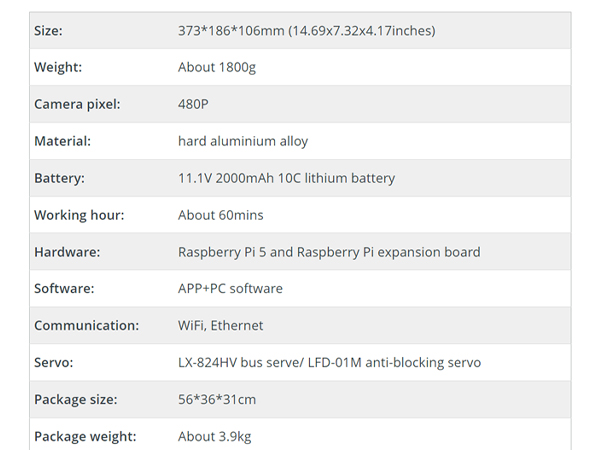Viewport: 600px width, 450px height.
Task: Click the LX-824HV bus servo description
Action: (329, 363)
